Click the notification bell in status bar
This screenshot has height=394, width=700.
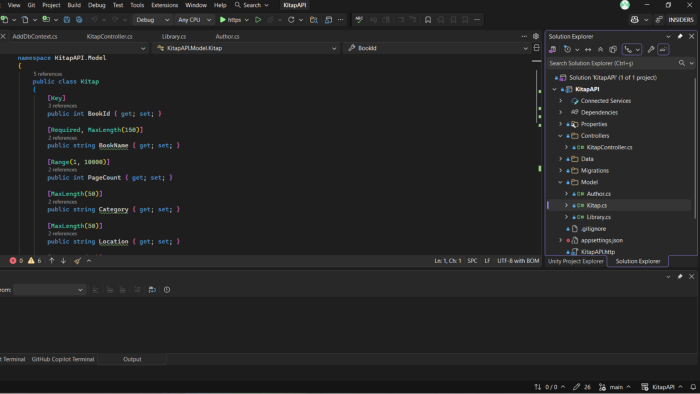[x=693, y=387]
